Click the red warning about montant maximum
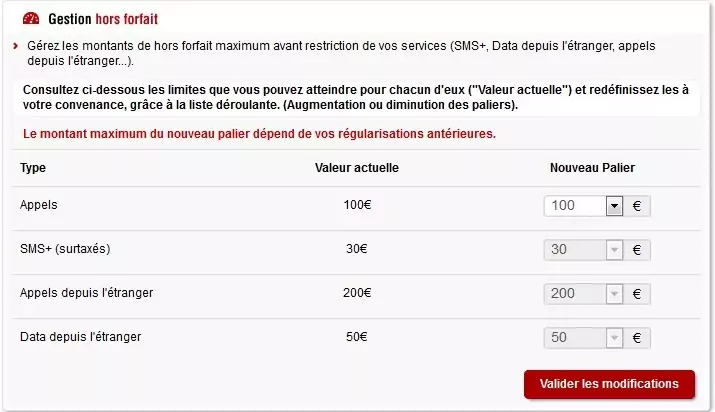 click(x=259, y=133)
